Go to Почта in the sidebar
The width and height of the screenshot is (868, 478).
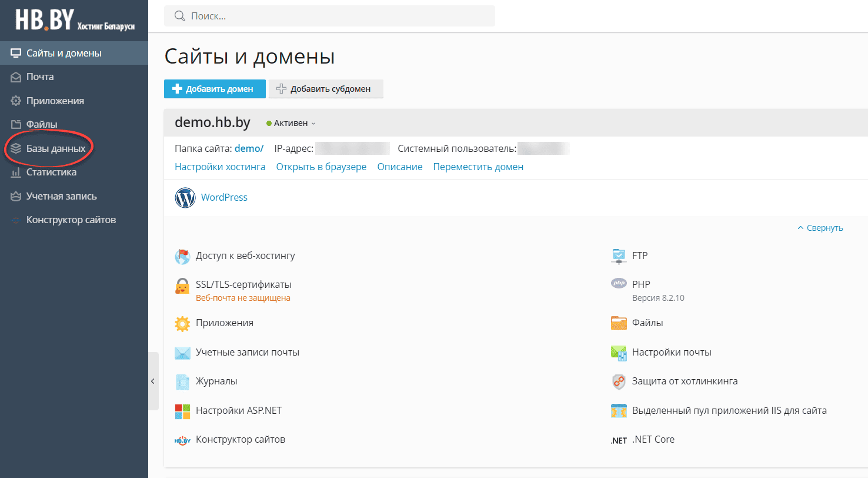click(x=40, y=77)
